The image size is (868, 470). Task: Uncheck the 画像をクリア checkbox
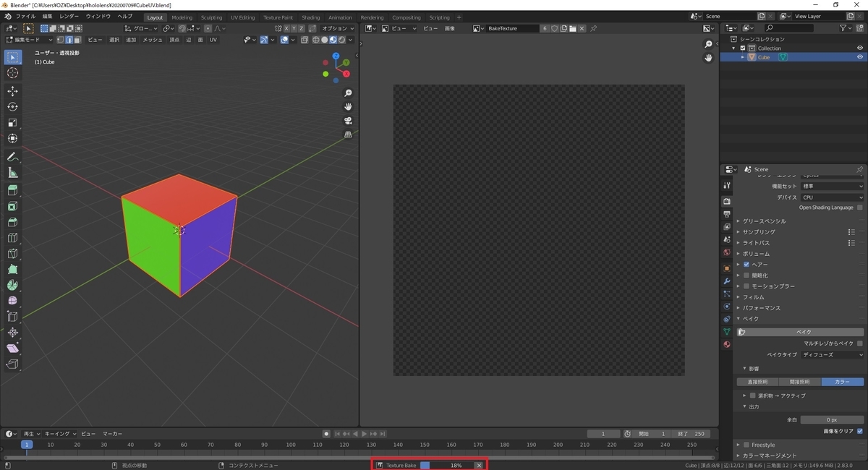(x=860, y=431)
